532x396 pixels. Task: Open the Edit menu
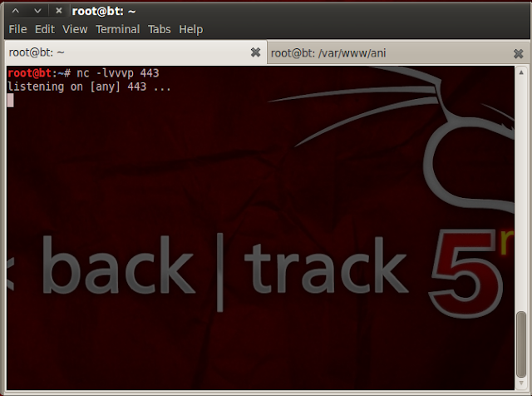pos(45,30)
